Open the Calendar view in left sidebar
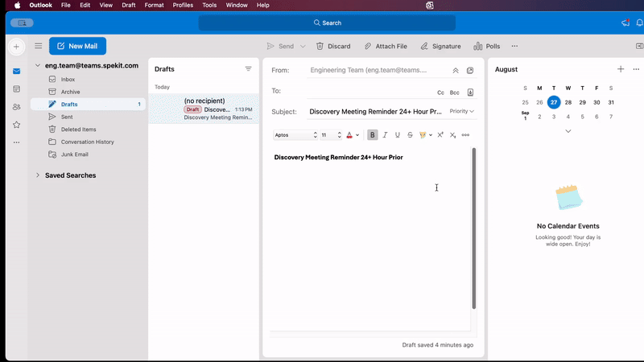The image size is (644, 362). tap(16, 89)
